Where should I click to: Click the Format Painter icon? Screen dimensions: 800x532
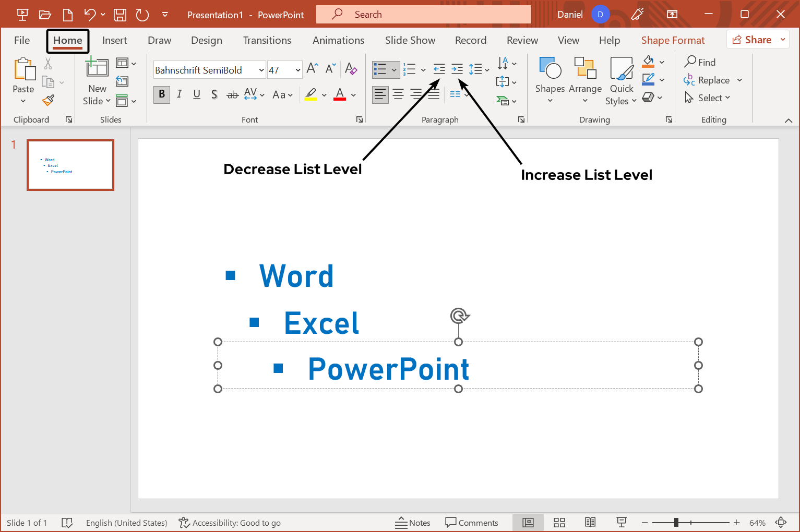(47, 101)
